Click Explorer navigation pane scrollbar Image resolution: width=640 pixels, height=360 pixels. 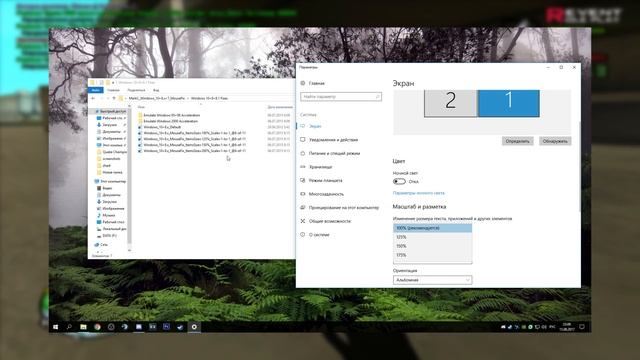tap(129, 176)
